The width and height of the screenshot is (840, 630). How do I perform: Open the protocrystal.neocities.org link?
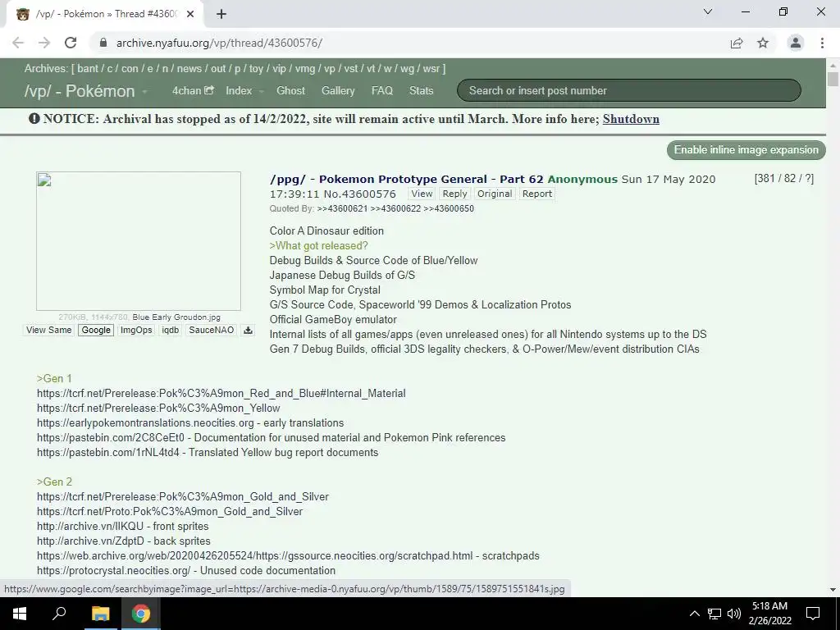pyautogui.click(x=113, y=571)
